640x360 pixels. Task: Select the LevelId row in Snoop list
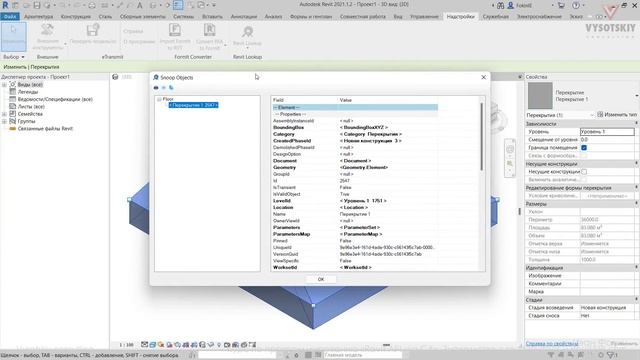pyautogui.click(x=355, y=201)
